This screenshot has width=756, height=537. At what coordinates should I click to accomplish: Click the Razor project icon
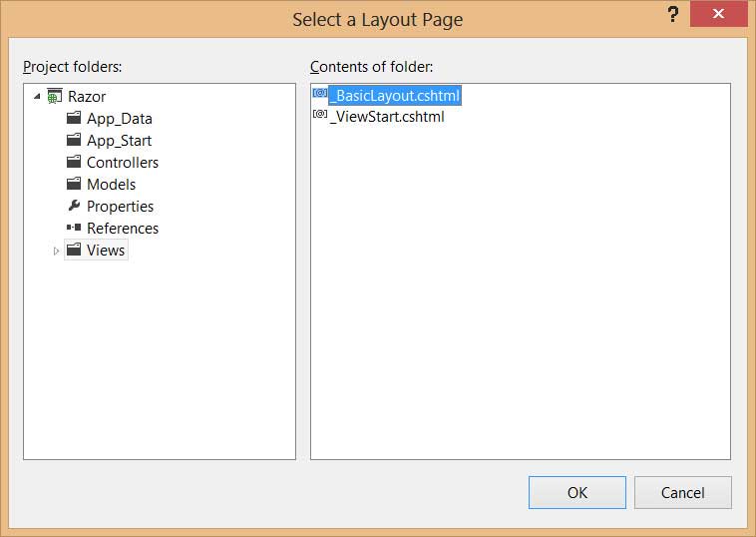[55, 96]
